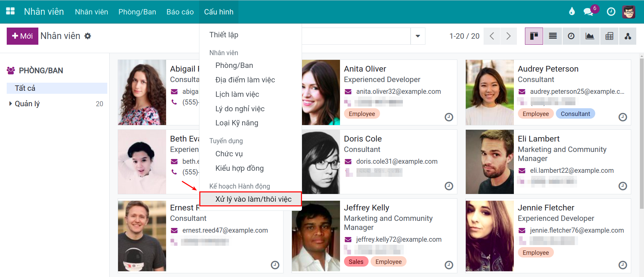
Task: Open the gear actions next to Nhân viên title
Action: 88,36
